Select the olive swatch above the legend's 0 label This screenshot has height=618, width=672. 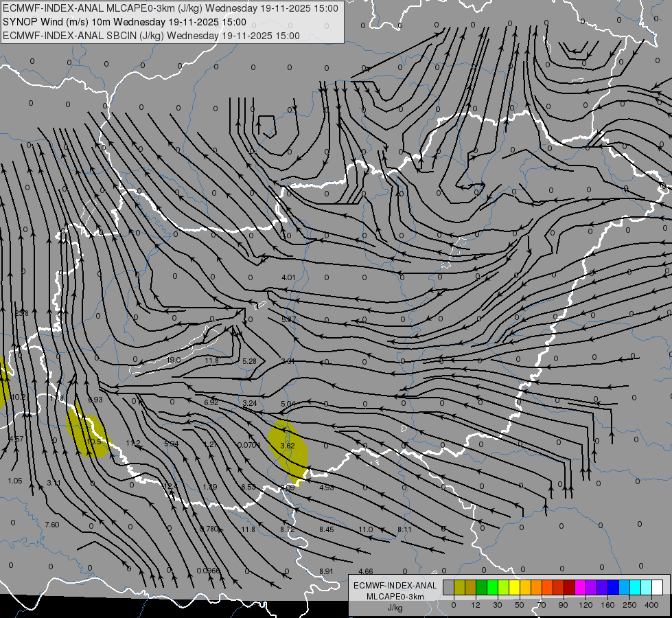click(x=459, y=587)
